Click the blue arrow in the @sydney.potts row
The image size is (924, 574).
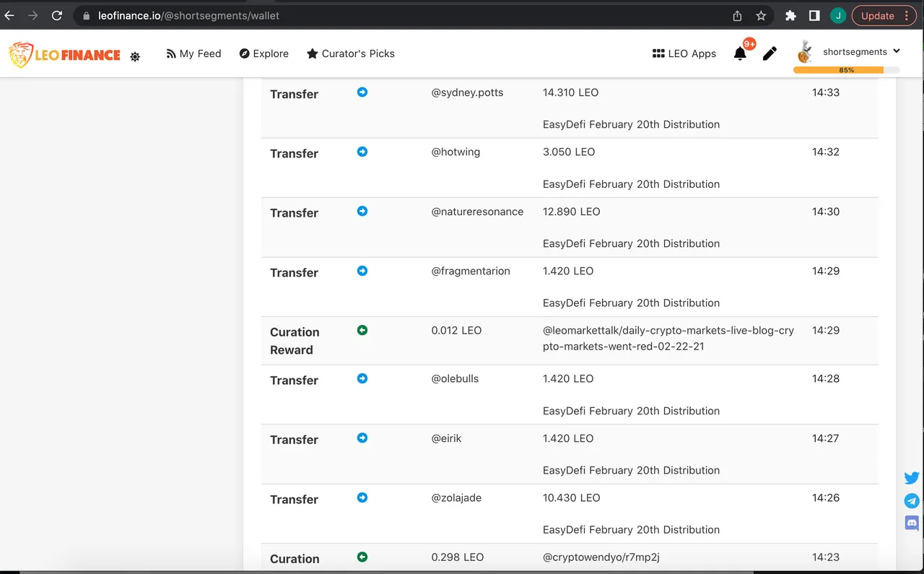tap(362, 92)
